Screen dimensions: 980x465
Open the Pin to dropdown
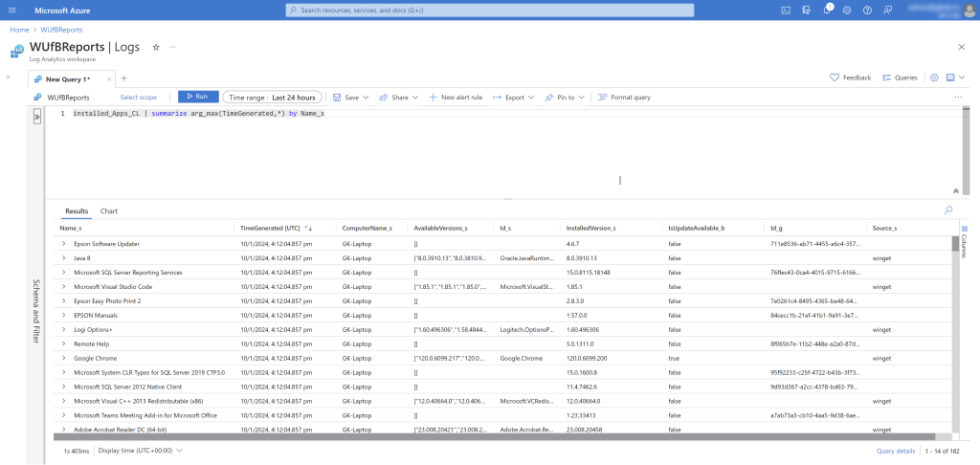(x=565, y=98)
